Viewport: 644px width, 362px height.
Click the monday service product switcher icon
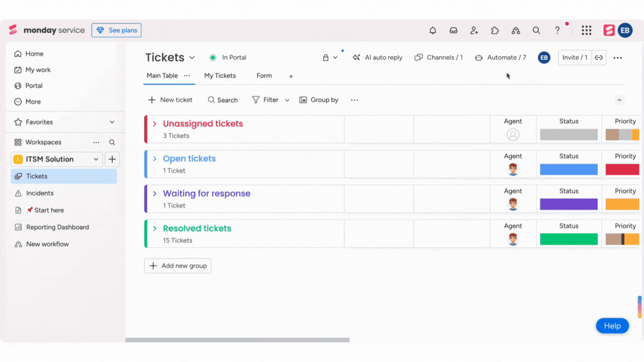pos(609,30)
